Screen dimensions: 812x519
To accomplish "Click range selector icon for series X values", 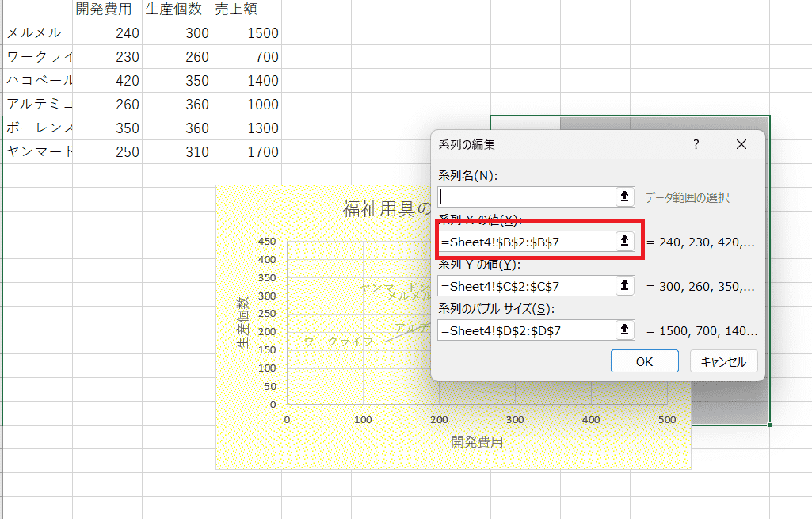I will click(x=625, y=241).
